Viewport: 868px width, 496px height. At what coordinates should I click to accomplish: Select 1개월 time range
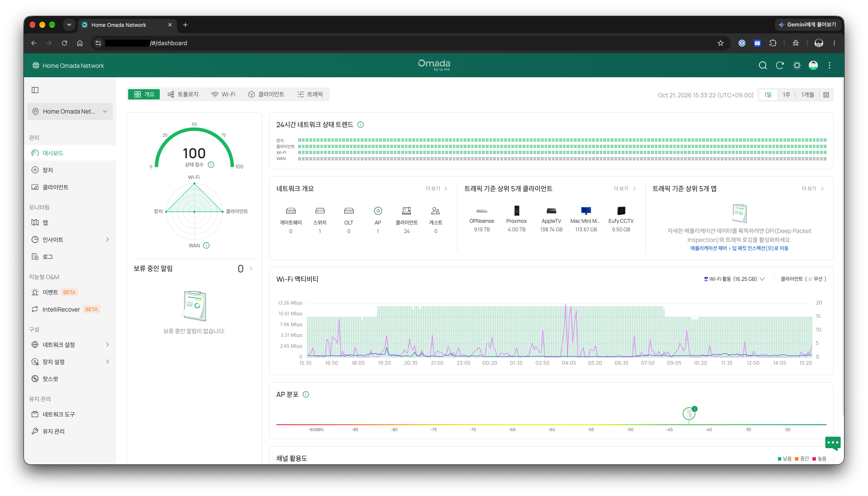point(807,95)
